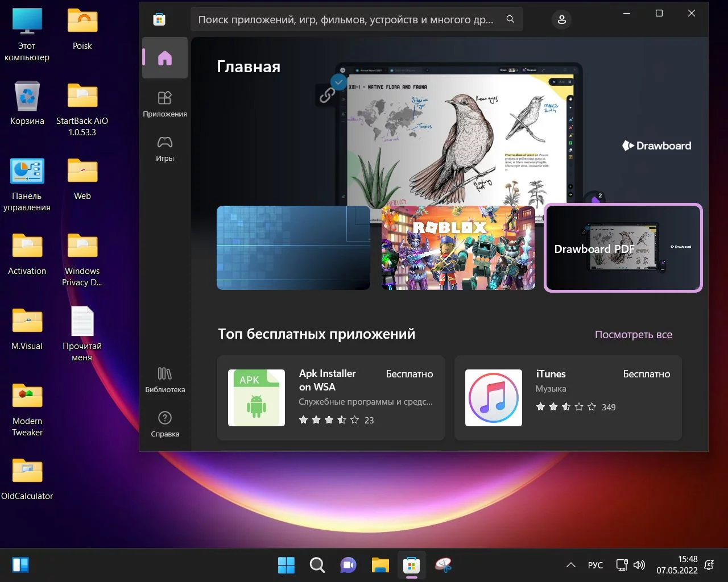The width and height of the screenshot is (728, 582).
Task: Open the Home tab in Store sidebar
Action: [164, 58]
